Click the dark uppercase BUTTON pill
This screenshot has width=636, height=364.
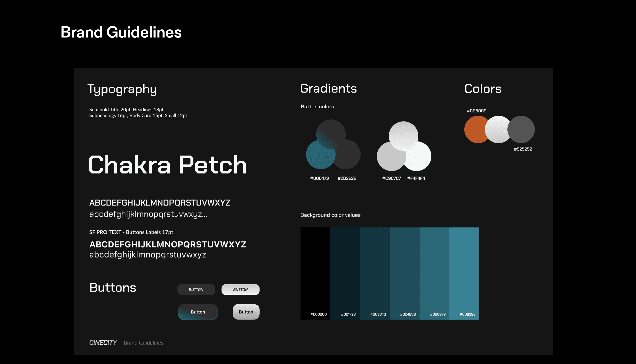[196, 289]
